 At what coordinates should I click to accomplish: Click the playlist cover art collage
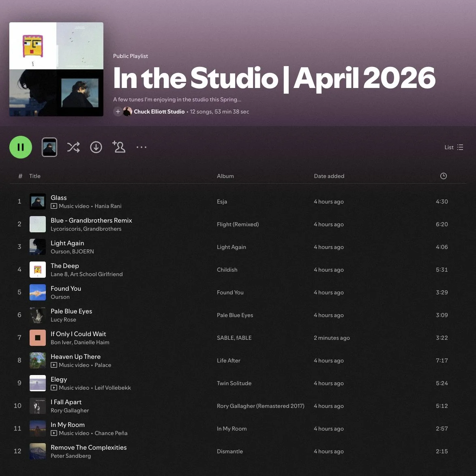coord(56,69)
